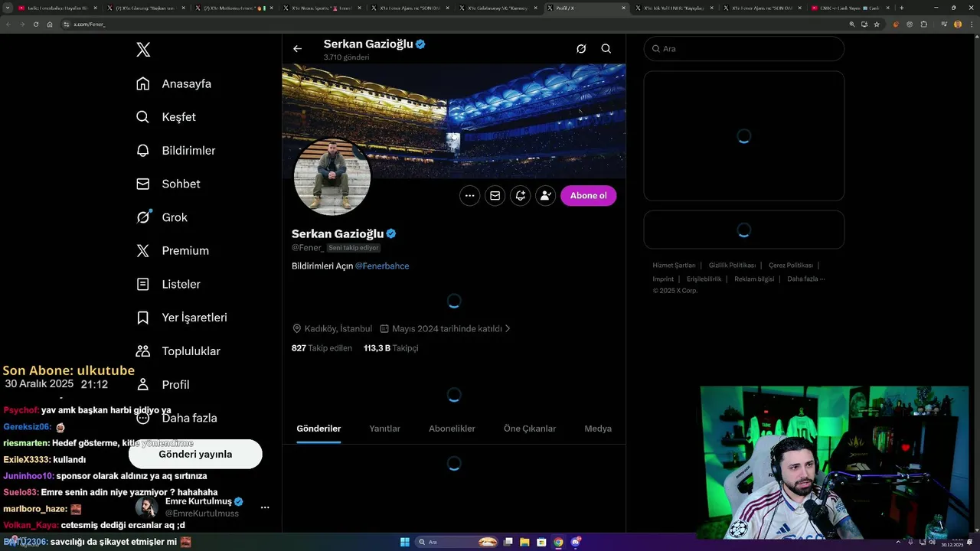Click the X logo in the sidebar
The width and height of the screenshot is (980, 551).
coord(143,50)
